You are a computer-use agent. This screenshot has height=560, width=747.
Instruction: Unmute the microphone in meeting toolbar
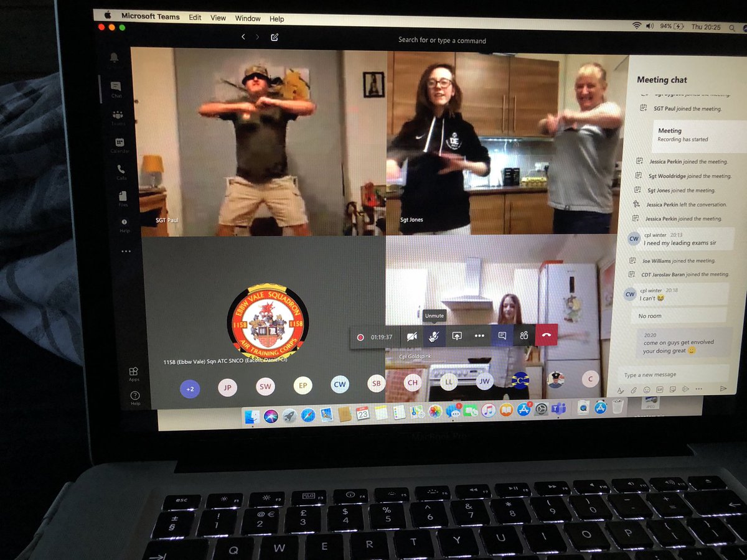click(x=434, y=335)
